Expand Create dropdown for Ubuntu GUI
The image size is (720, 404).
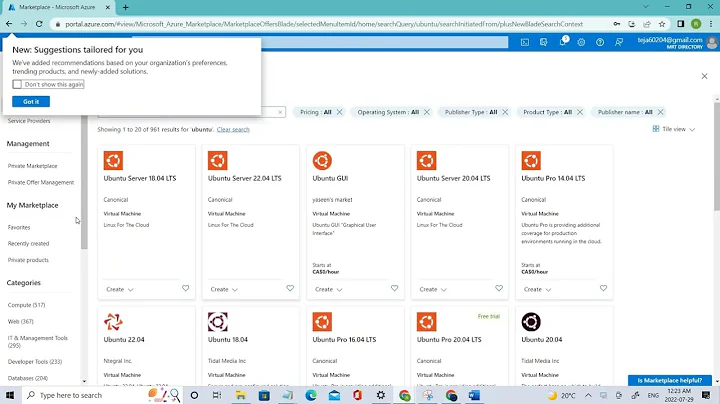coord(329,290)
